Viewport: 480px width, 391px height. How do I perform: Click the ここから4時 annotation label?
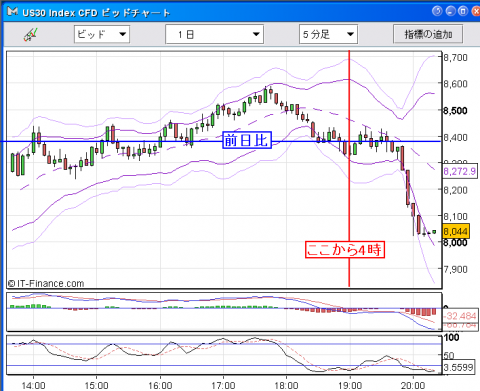[x=345, y=250]
